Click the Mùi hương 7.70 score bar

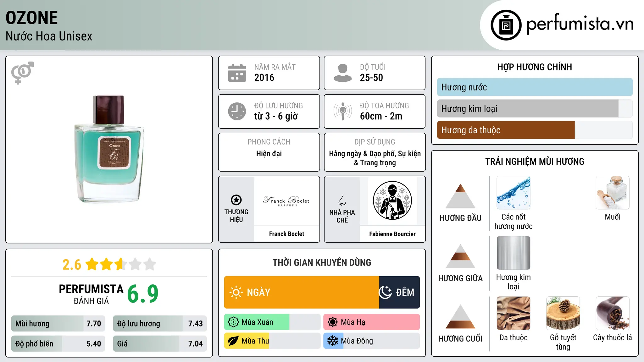click(x=58, y=323)
